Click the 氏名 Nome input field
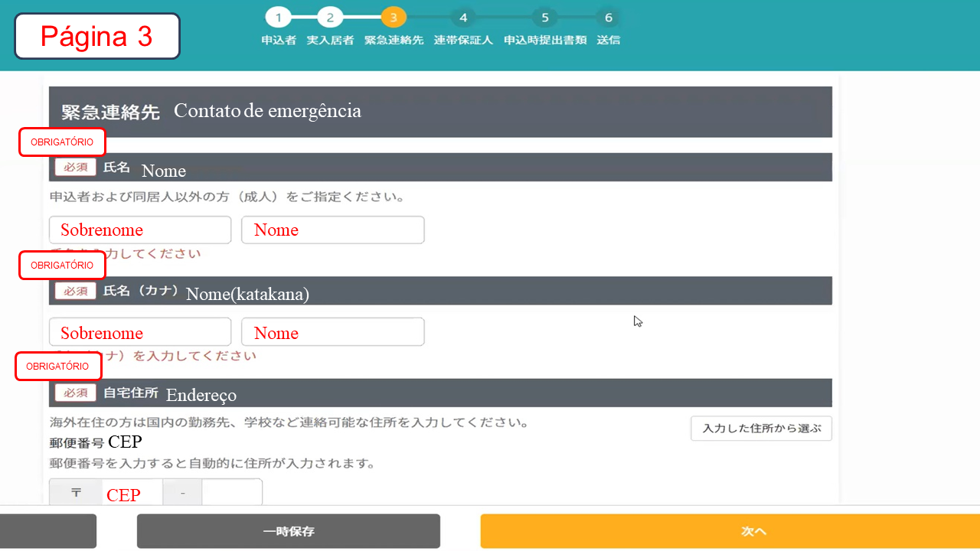980x551 pixels. click(x=332, y=230)
